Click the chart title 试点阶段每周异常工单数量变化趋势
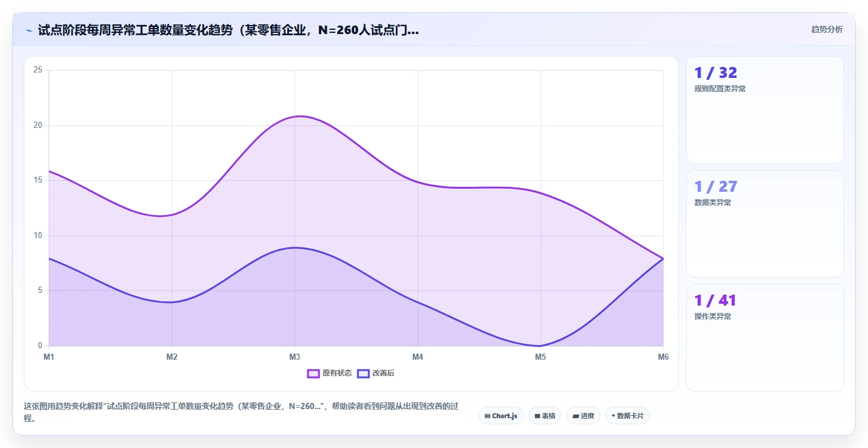The image size is (868, 448). click(228, 30)
